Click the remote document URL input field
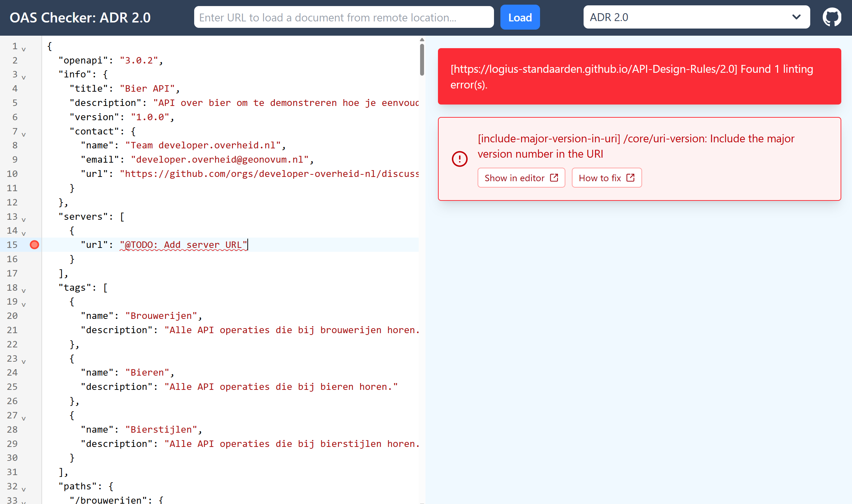The width and height of the screenshot is (852, 504). click(x=343, y=17)
